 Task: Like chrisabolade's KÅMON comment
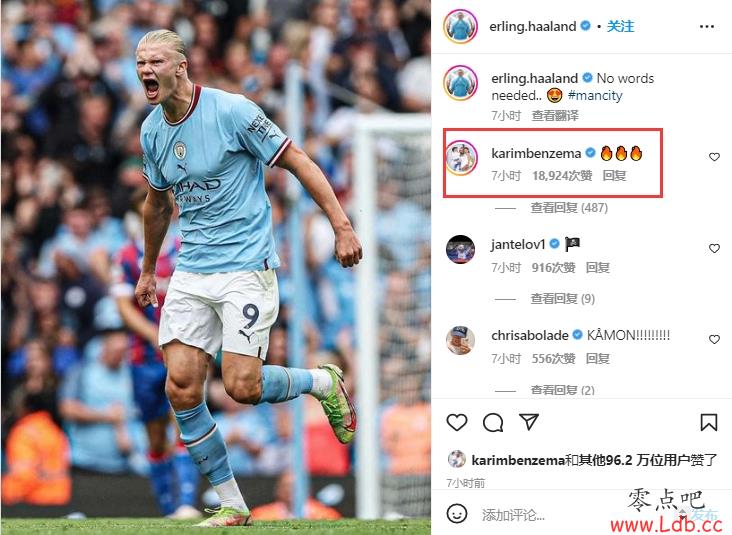pyautogui.click(x=714, y=339)
